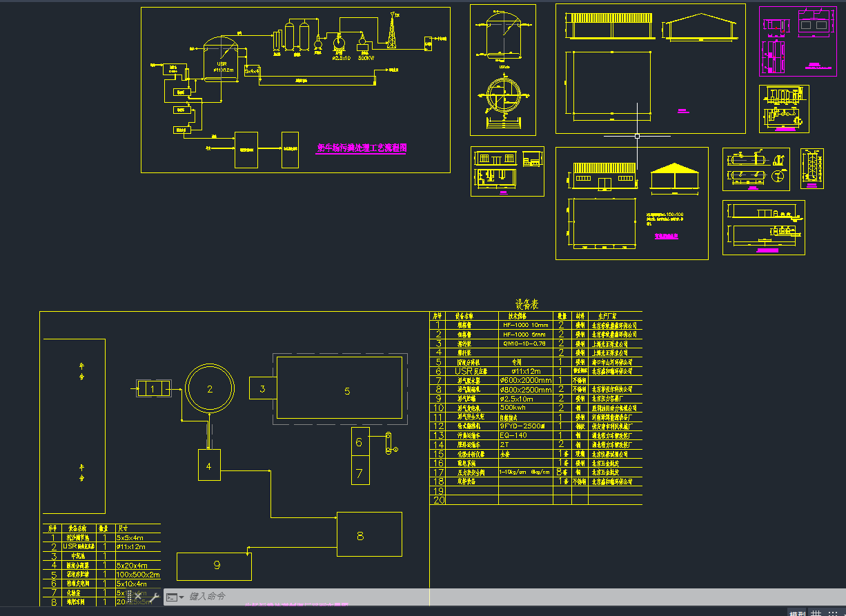Select the 生产厂家 column header

coord(607,315)
